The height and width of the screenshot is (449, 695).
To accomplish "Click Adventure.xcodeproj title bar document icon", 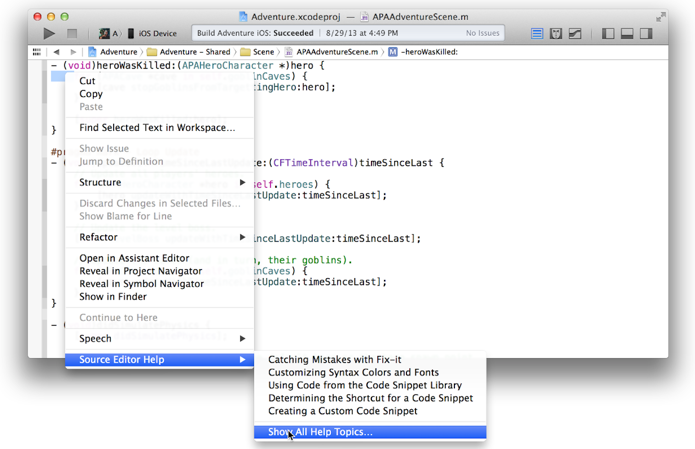I will [x=243, y=17].
